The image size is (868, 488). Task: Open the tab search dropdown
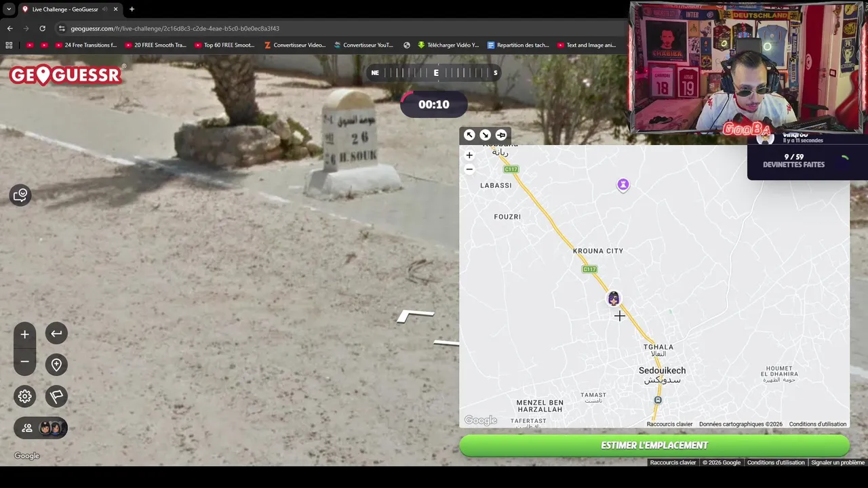coord(8,9)
